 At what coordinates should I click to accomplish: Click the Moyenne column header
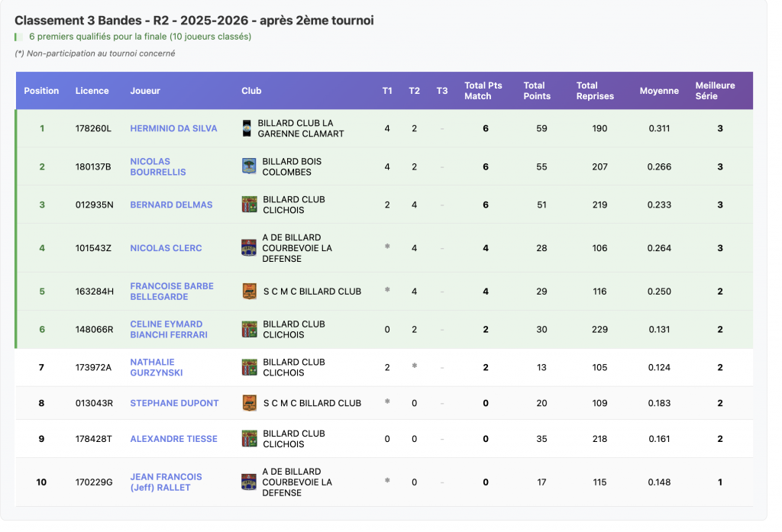click(x=659, y=91)
